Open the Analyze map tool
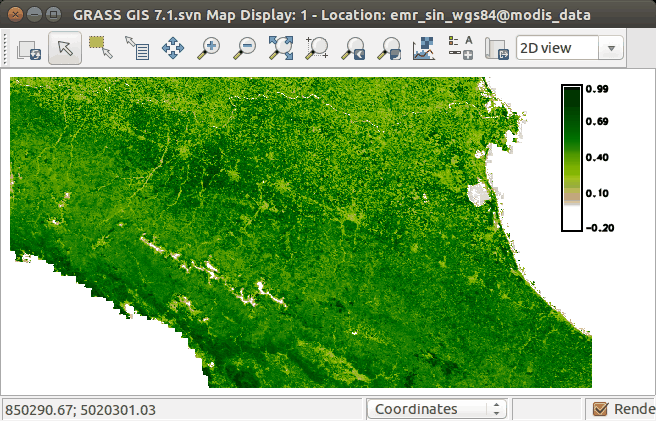This screenshot has width=656, height=421. coord(424,47)
